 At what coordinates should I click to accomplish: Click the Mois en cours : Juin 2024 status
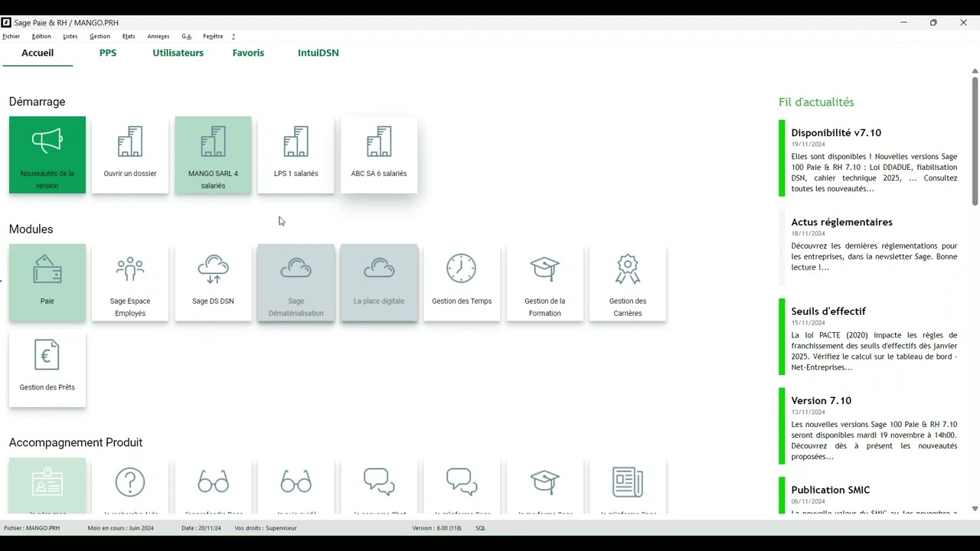(x=120, y=528)
